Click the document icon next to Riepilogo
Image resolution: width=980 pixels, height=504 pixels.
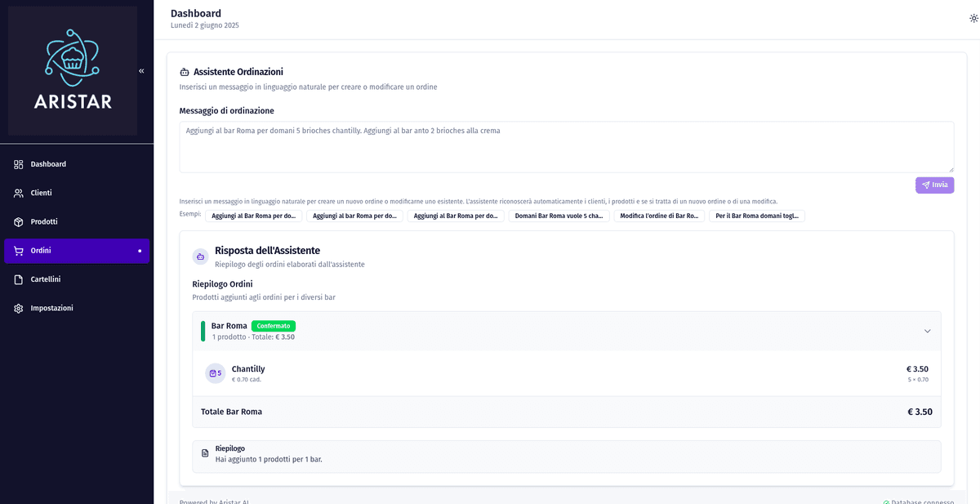(205, 453)
